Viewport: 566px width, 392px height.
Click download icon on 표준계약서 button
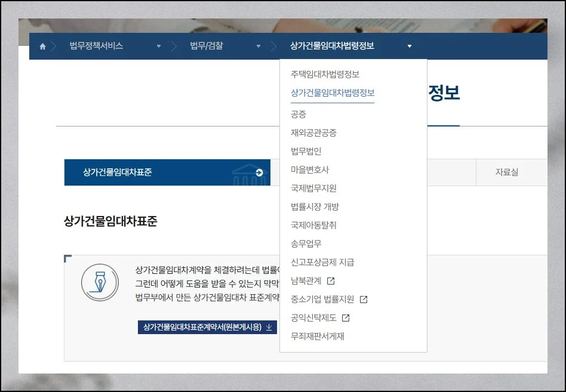(x=269, y=327)
